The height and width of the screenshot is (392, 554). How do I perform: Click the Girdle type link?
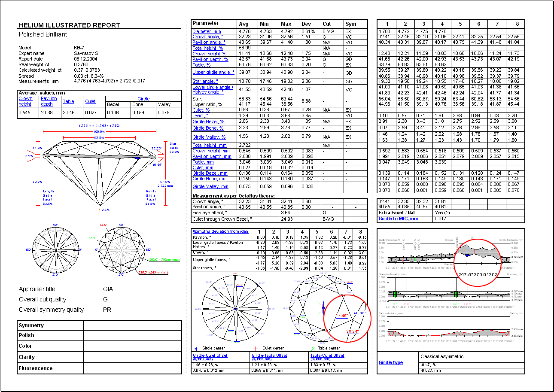pyautogui.click(x=390, y=362)
